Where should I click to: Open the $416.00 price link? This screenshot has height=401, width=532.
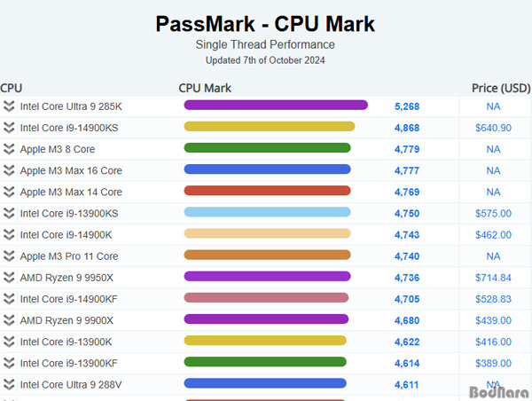[x=493, y=342]
